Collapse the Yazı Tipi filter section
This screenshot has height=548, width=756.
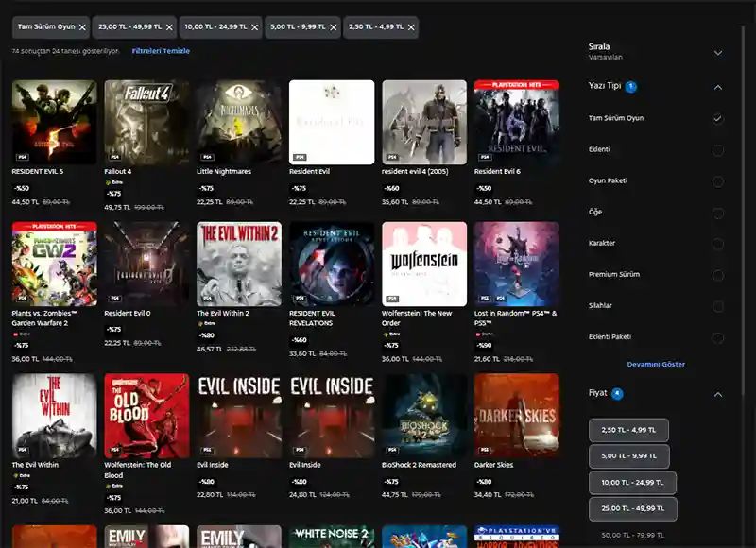click(x=718, y=87)
